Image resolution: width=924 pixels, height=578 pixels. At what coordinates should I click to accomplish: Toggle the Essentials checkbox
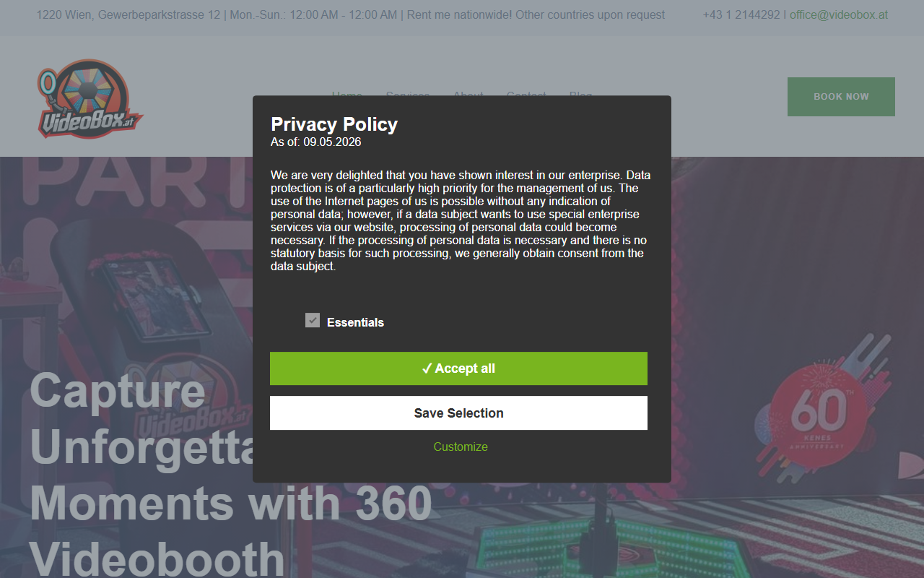(313, 320)
